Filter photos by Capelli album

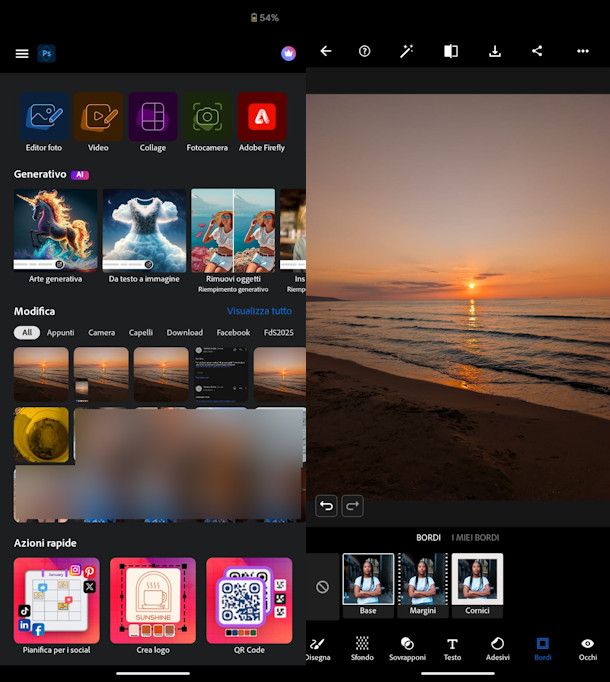click(141, 332)
